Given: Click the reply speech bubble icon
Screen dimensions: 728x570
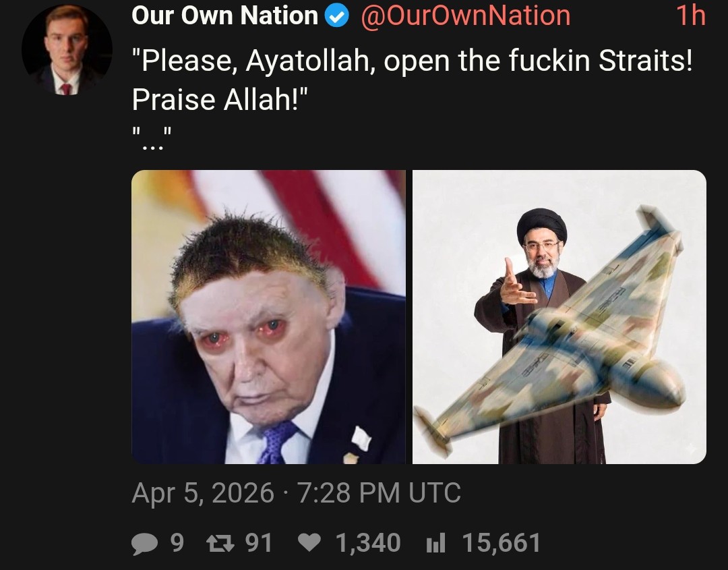Looking at the screenshot, I should pyautogui.click(x=145, y=543).
